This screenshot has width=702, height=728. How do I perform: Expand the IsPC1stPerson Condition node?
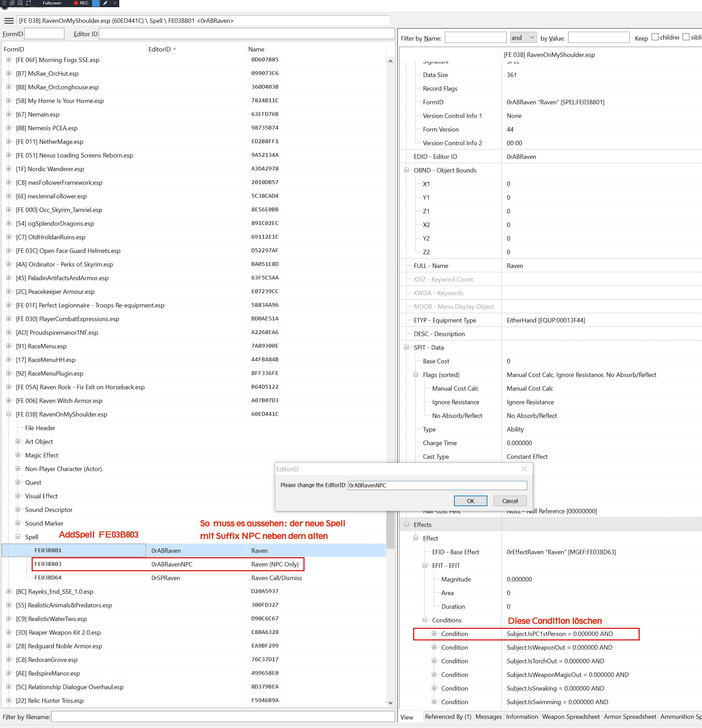click(434, 634)
